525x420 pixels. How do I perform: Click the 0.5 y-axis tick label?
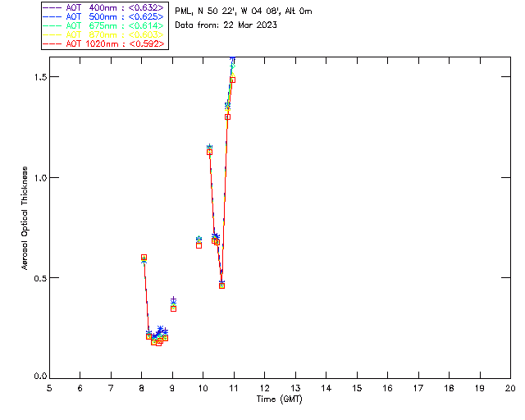click(x=40, y=278)
